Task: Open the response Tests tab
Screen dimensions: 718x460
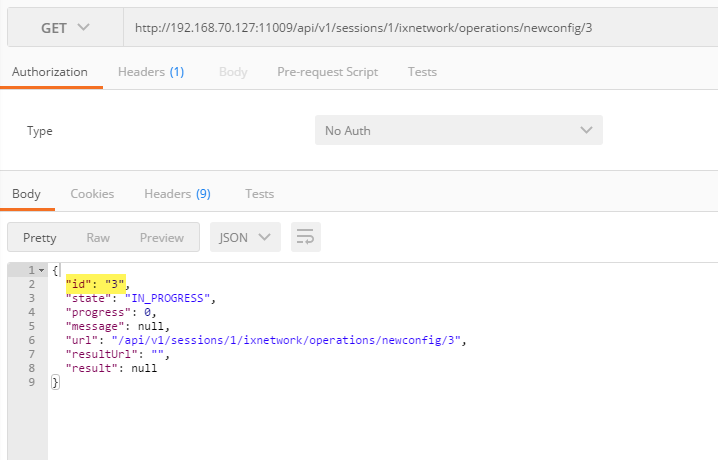Action: pos(259,193)
